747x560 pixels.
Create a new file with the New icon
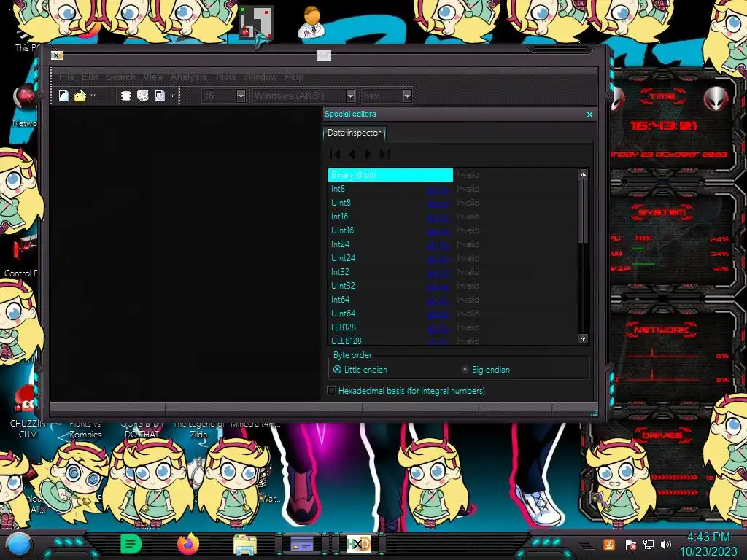(63, 96)
